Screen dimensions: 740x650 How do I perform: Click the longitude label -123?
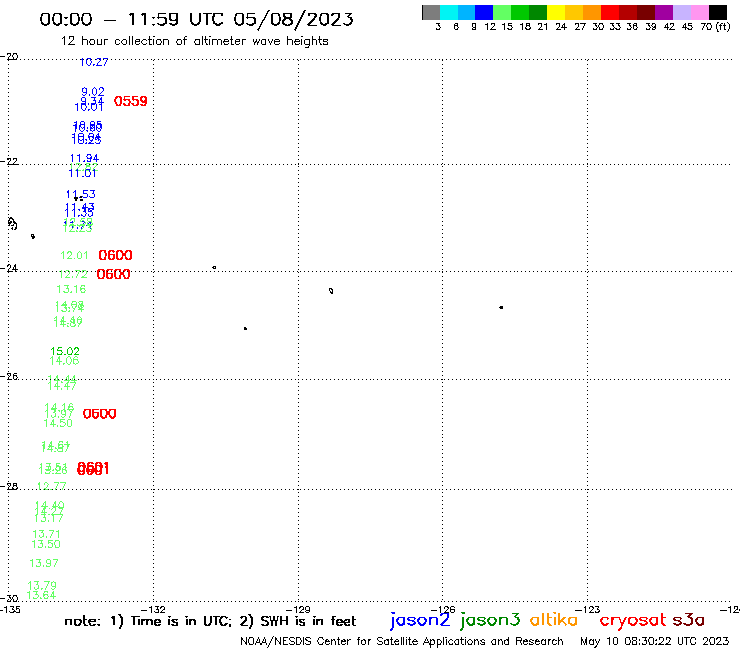click(588, 609)
